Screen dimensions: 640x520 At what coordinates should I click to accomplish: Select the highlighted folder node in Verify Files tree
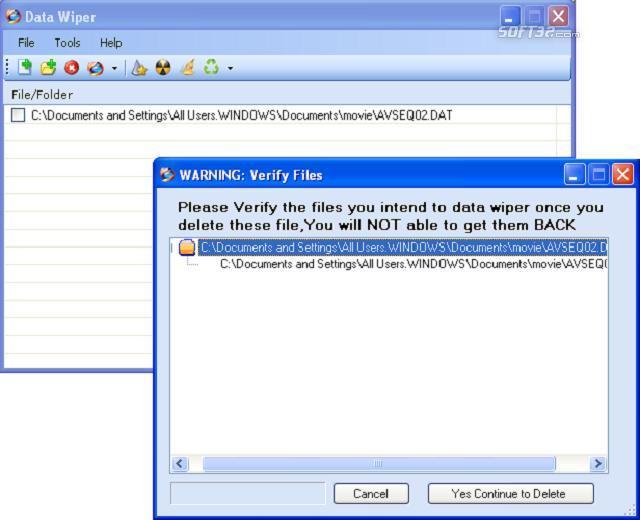tap(403, 248)
